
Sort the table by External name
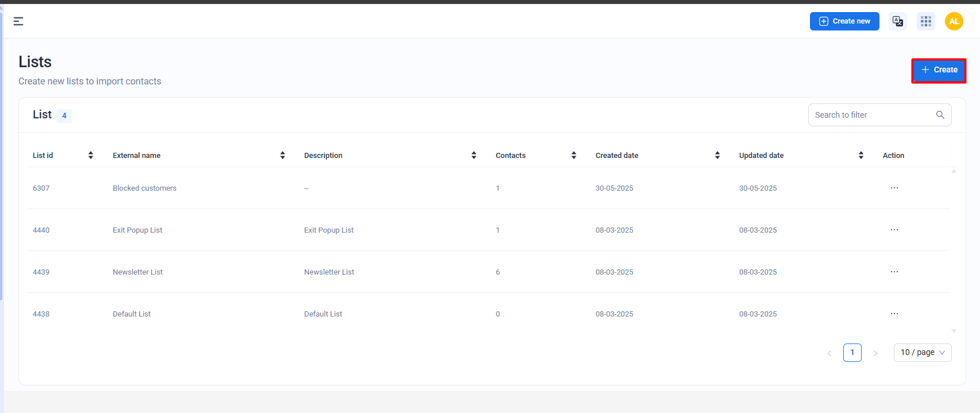282,155
